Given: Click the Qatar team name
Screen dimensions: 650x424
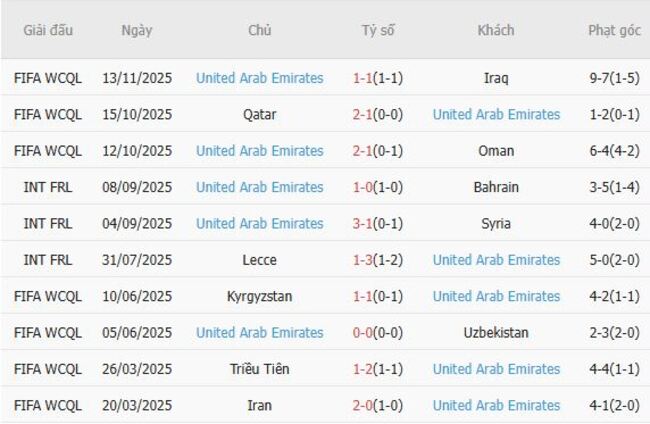Looking at the screenshot, I should (x=260, y=114).
